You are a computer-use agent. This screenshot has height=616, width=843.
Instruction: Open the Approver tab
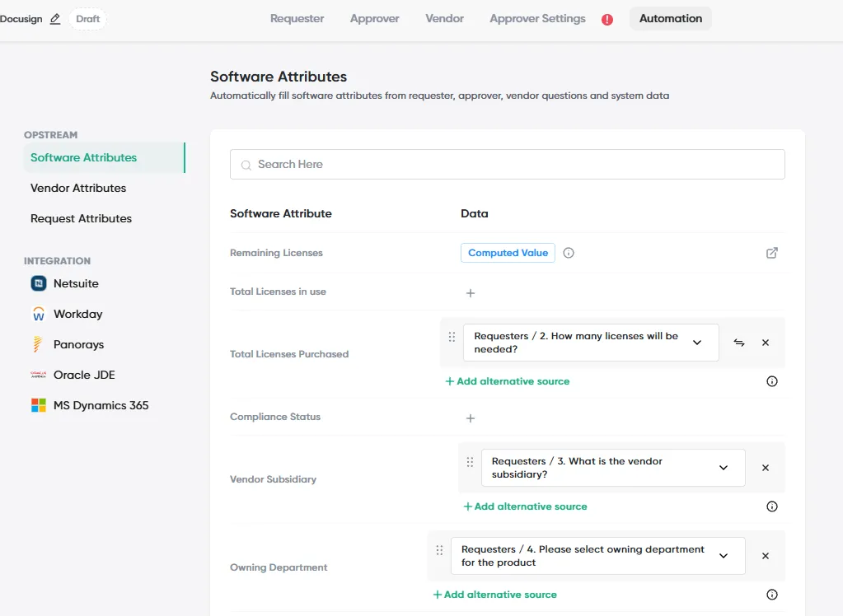(374, 19)
